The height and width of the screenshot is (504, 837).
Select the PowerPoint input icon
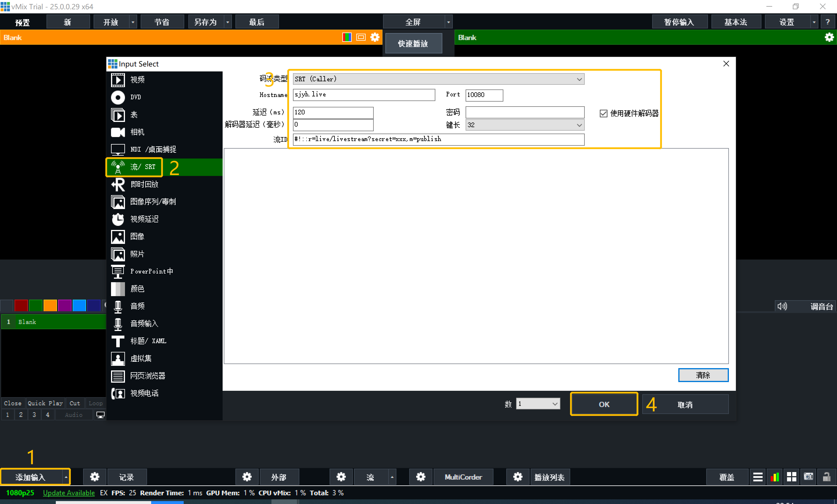click(118, 271)
